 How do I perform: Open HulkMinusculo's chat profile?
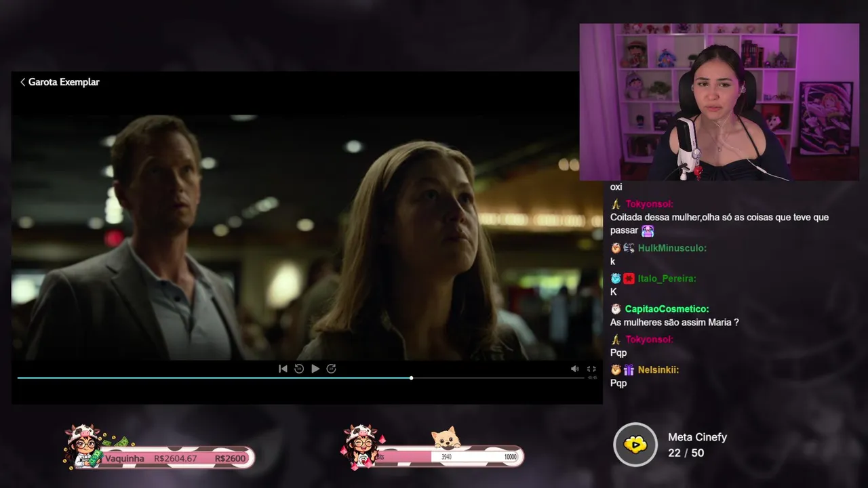(x=672, y=248)
